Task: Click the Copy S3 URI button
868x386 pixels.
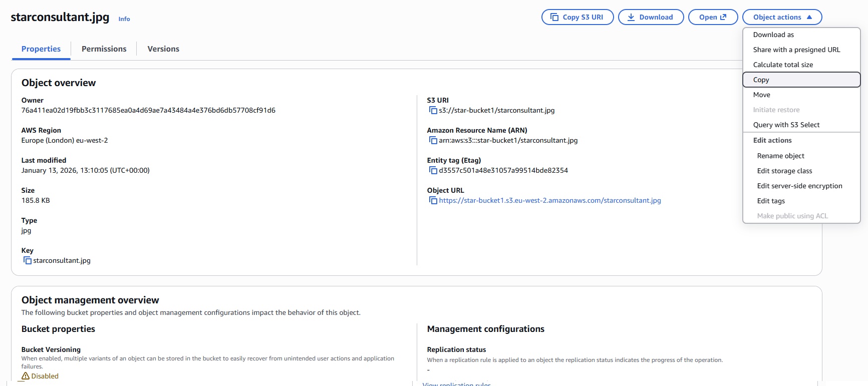Action: click(x=577, y=17)
